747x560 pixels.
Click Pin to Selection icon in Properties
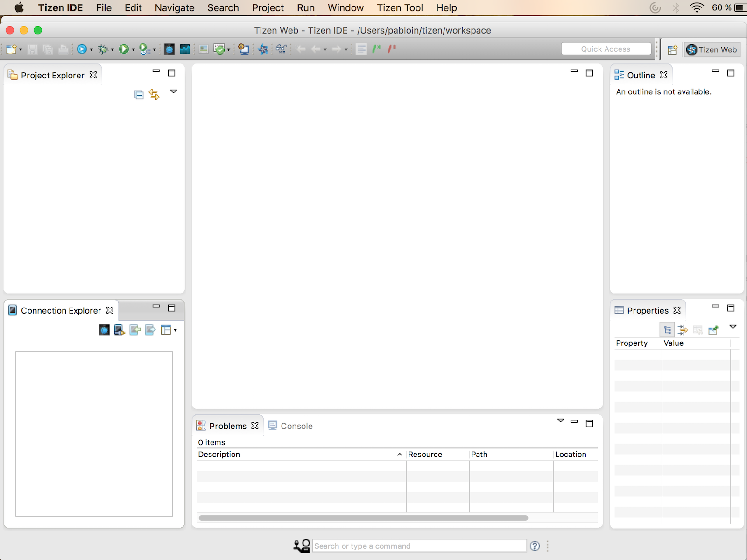point(713,330)
